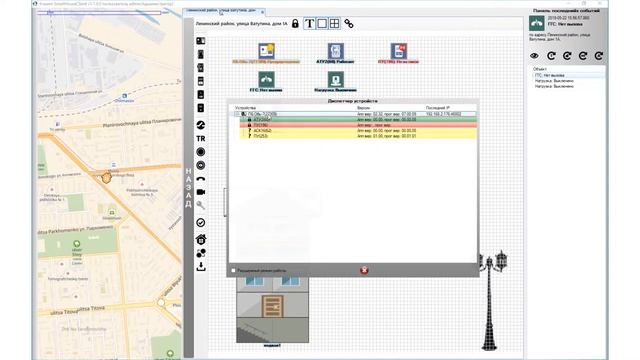Image resolution: width=640 pixels, height=360 pixels.
Task: Click the 'Версия' column header
Action: pyautogui.click(x=363, y=108)
